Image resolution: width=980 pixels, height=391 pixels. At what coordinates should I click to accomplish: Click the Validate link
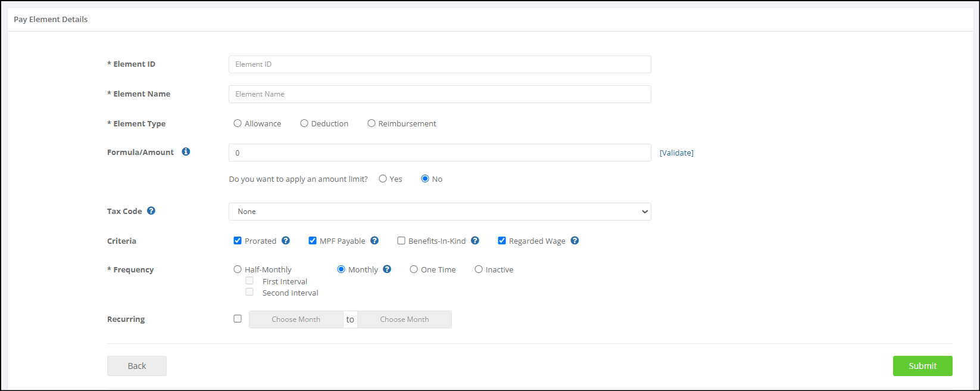pos(676,153)
